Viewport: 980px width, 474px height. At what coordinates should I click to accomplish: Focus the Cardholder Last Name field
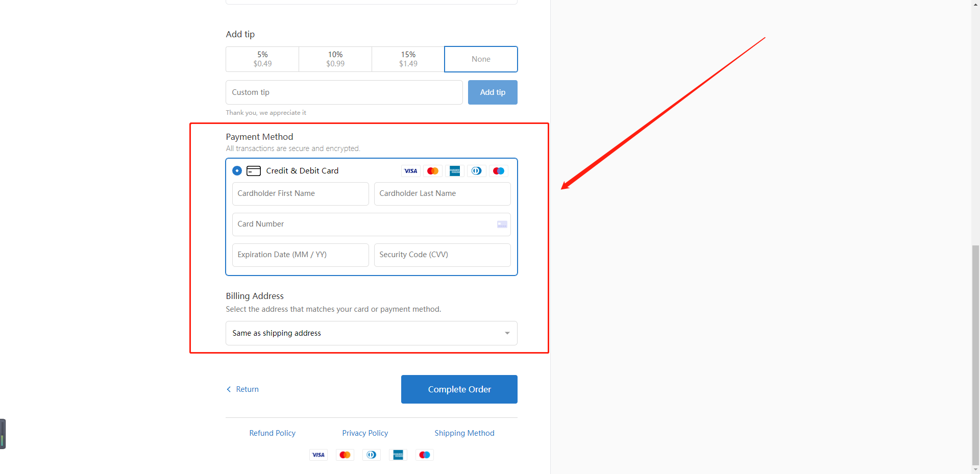(442, 194)
